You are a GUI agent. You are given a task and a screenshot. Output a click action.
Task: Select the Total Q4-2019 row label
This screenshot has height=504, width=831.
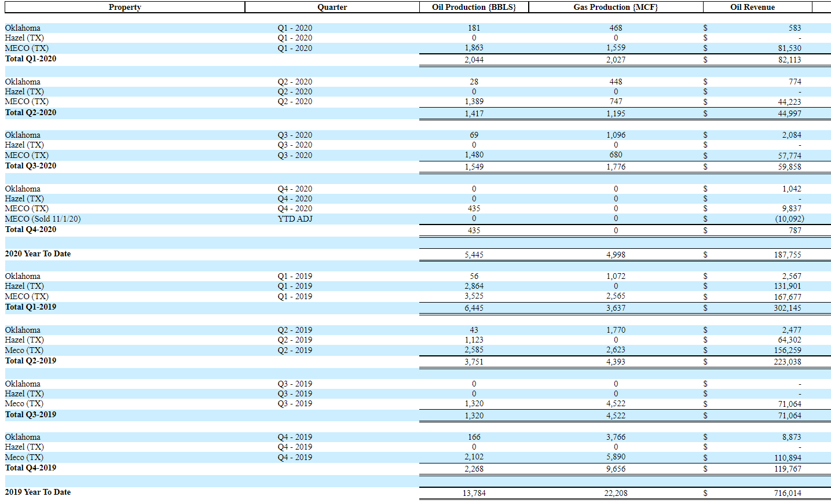tap(31, 468)
